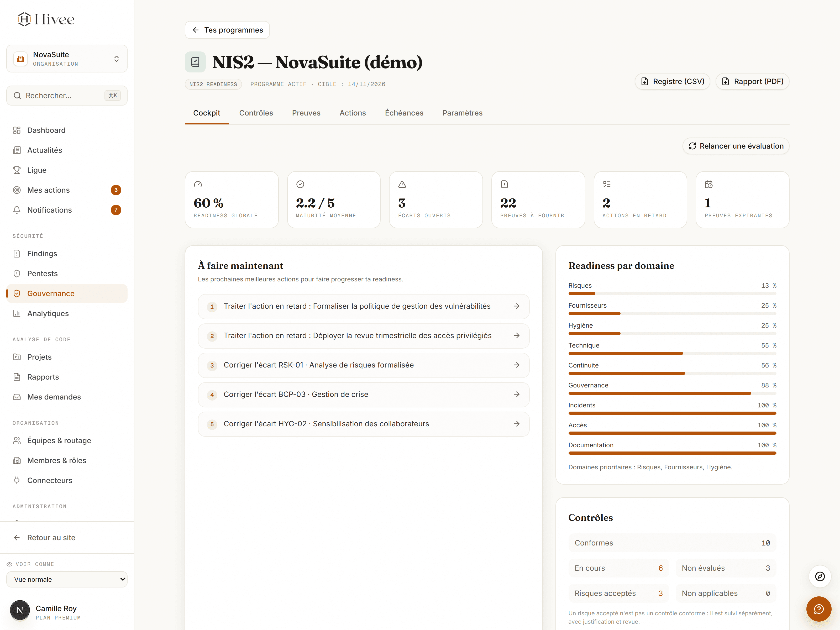
Task: Click the Non évalués 3 tile
Action: click(726, 569)
